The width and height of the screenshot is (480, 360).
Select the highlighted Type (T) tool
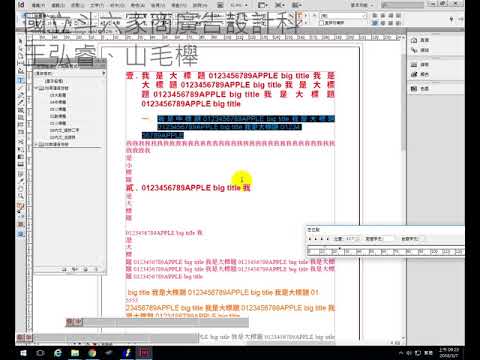pyautogui.click(x=21, y=80)
